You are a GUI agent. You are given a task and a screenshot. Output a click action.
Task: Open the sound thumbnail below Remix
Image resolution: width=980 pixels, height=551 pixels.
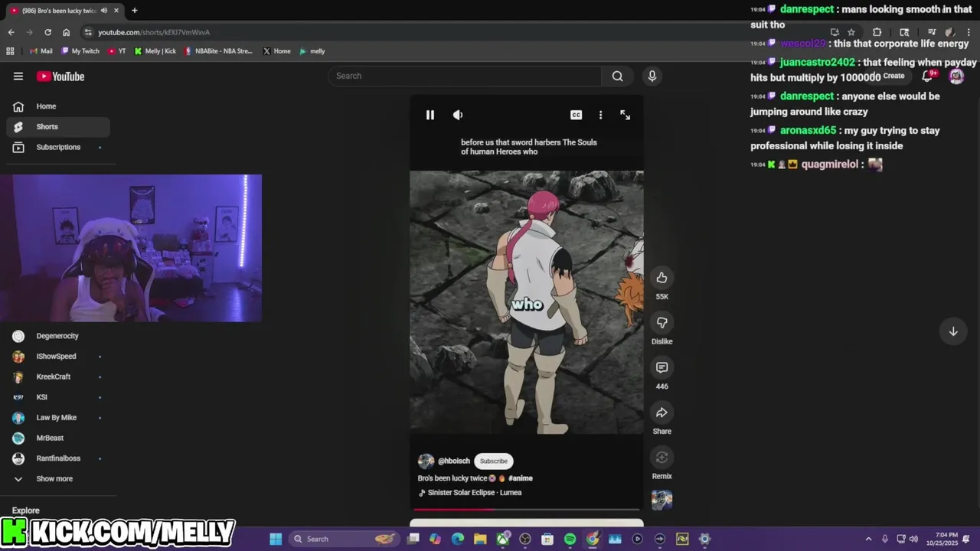(662, 500)
